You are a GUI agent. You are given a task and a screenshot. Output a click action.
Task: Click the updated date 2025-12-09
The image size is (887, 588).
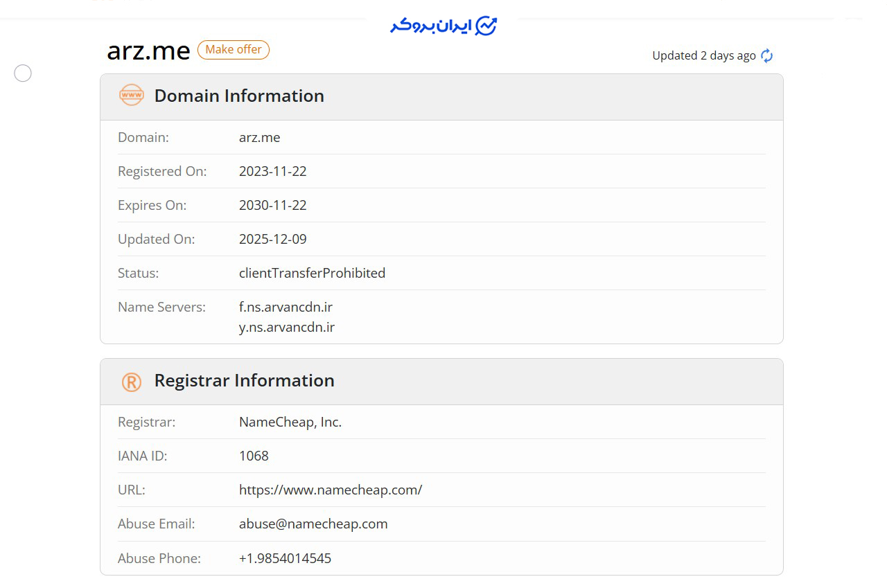(273, 239)
